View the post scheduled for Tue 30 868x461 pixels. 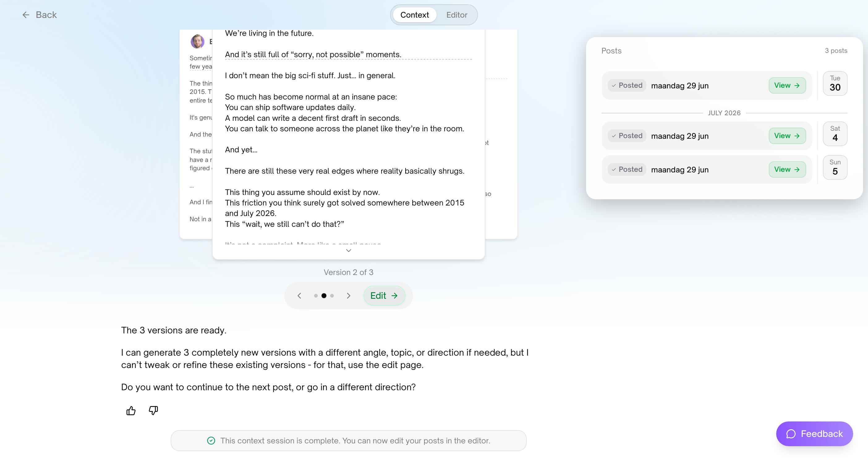tap(787, 86)
